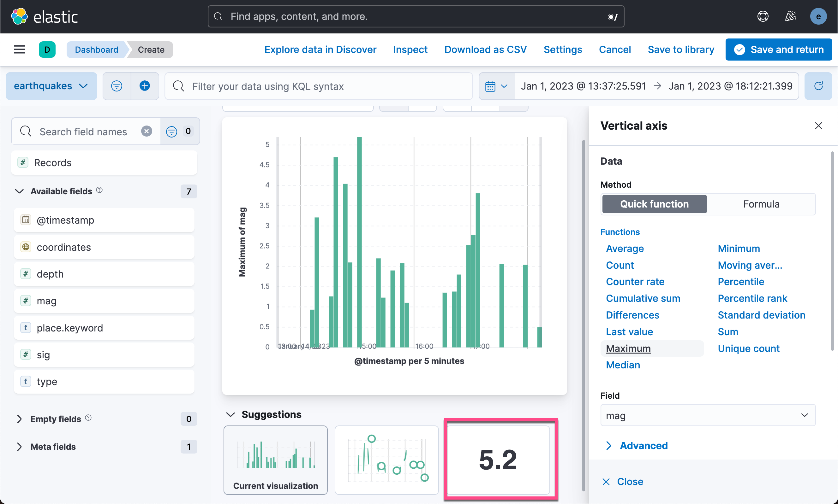The width and height of the screenshot is (838, 504).
Task: Open the Inspect menu item
Action: 410,50
